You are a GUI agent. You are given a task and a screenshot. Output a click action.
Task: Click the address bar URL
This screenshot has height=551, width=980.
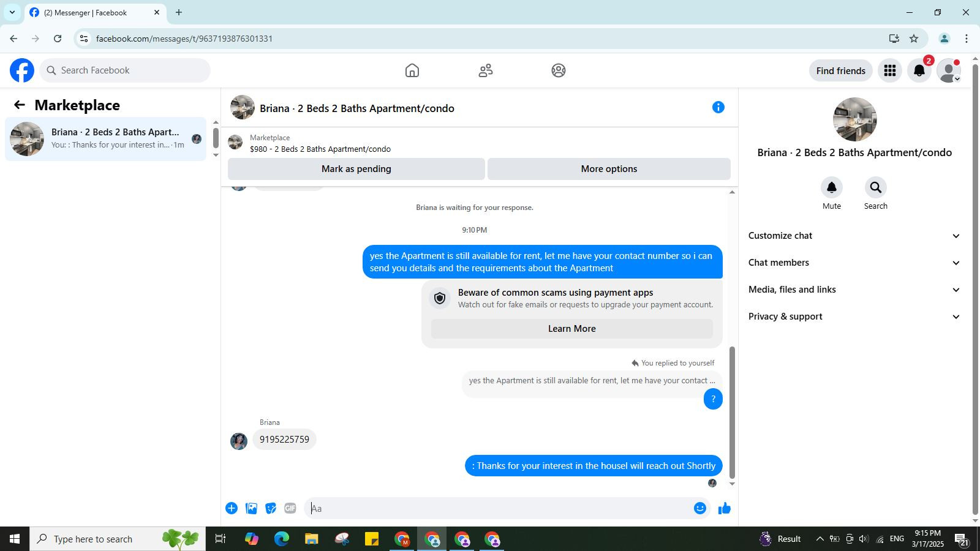(184, 39)
